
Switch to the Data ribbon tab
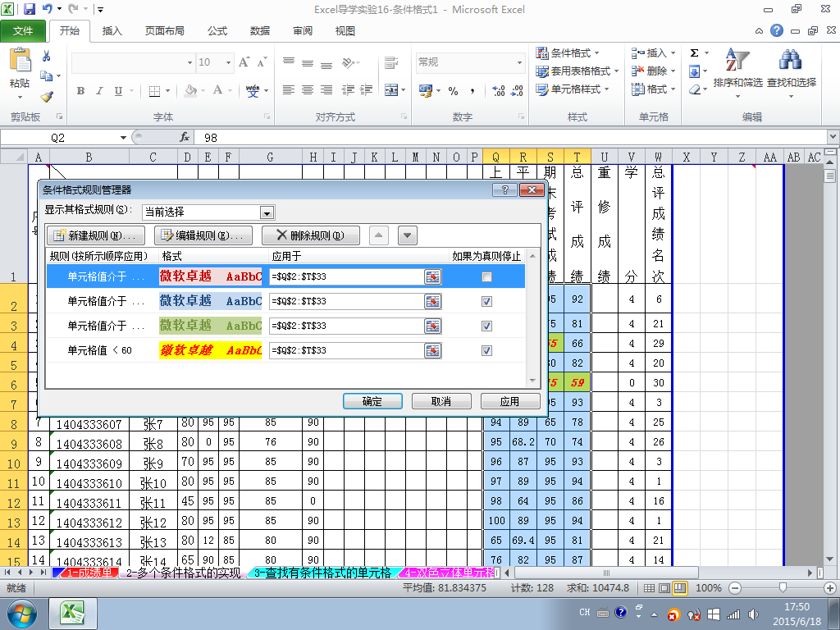[x=260, y=31]
